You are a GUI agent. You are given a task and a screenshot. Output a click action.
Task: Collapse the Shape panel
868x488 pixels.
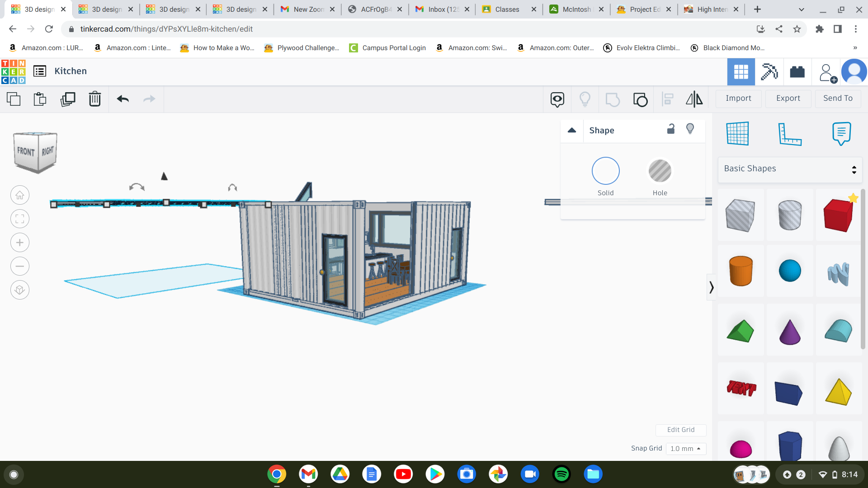click(572, 131)
